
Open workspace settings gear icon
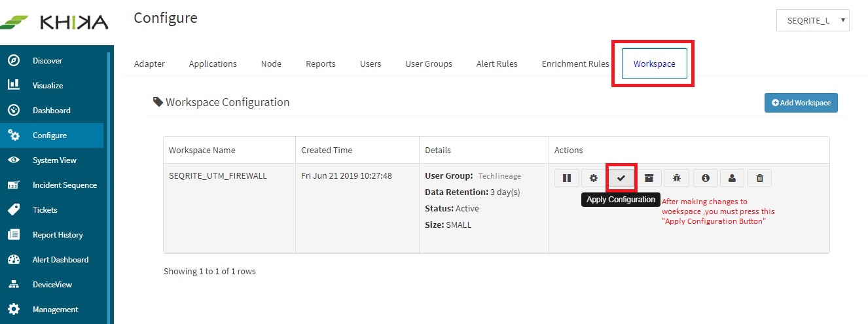[x=594, y=178]
